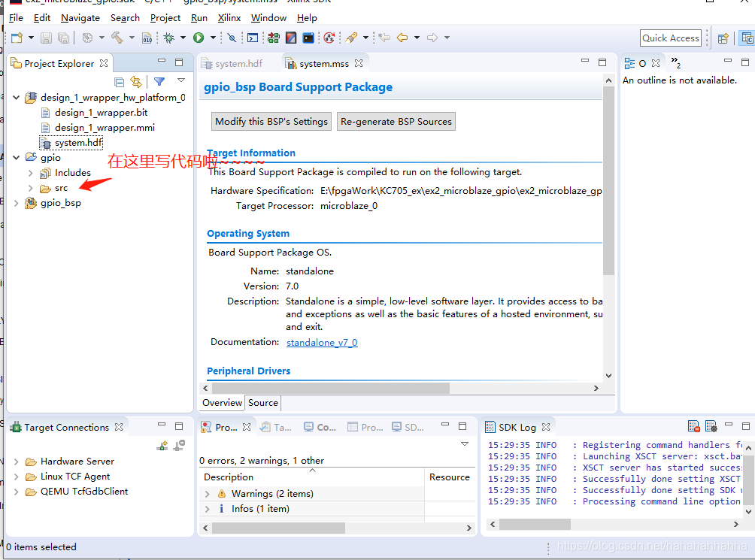Open the Navigate menu
755x560 pixels.
click(80, 18)
